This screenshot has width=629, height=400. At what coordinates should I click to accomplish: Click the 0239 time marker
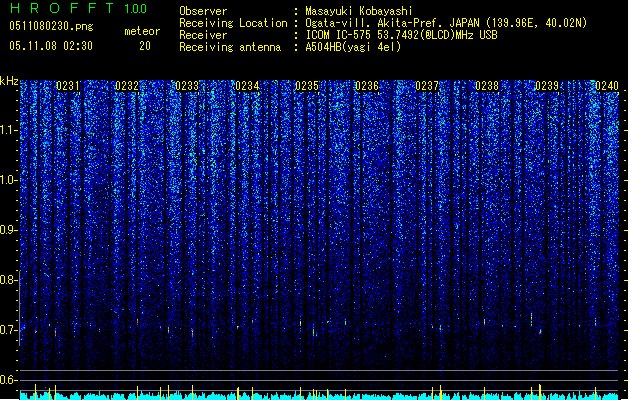point(547,86)
